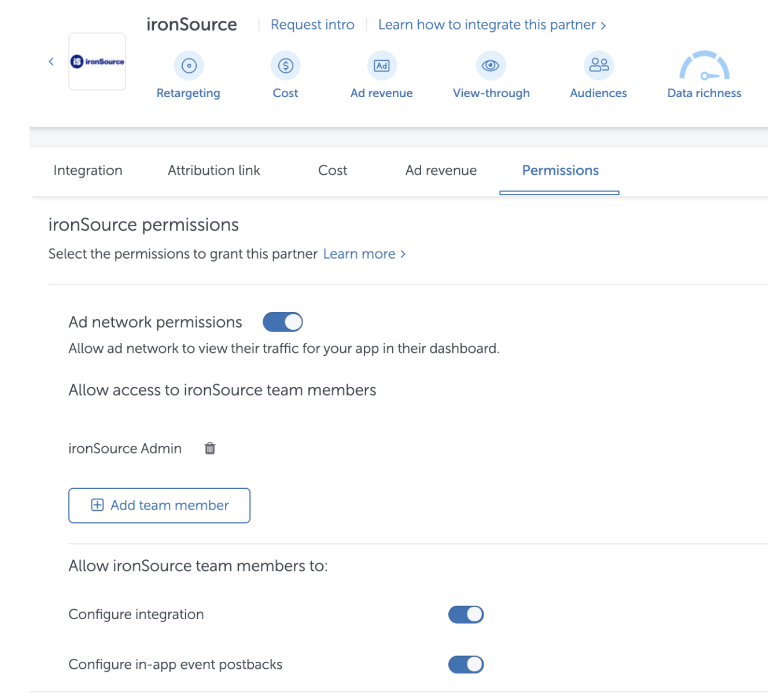774x700 pixels.
Task: Open the Learn more permissions link
Action: pyautogui.click(x=364, y=254)
